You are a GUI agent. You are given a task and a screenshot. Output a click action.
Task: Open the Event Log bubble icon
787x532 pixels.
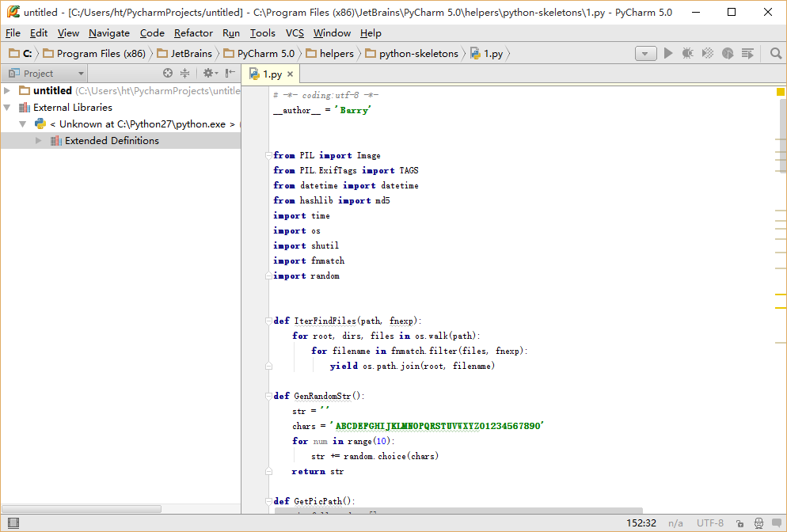[x=778, y=523]
